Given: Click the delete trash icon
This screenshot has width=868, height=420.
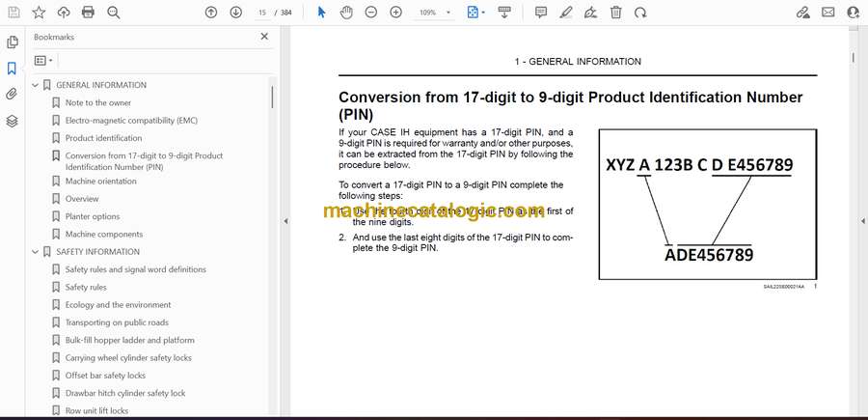Looking at the screenshot, I should (x=615, y=13).
